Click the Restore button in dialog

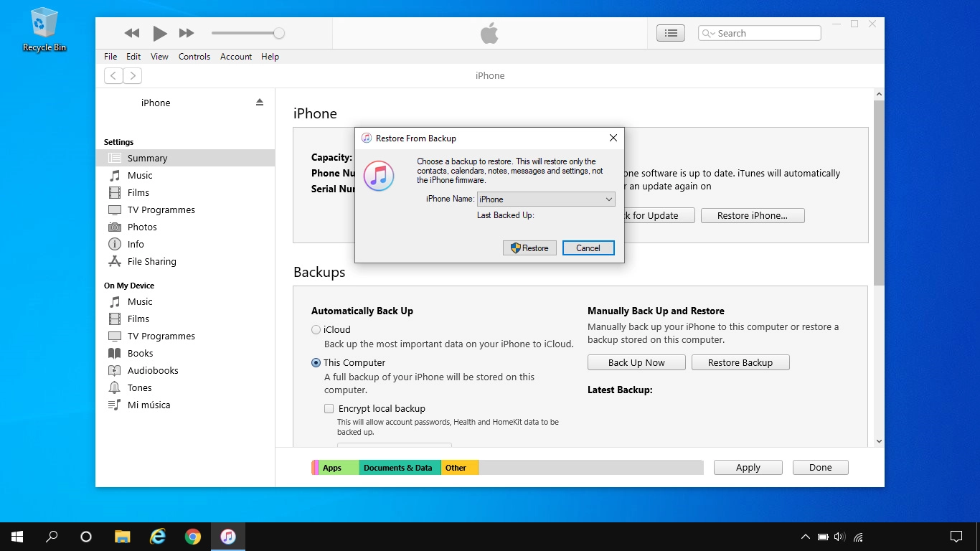(x=529, y=248)
